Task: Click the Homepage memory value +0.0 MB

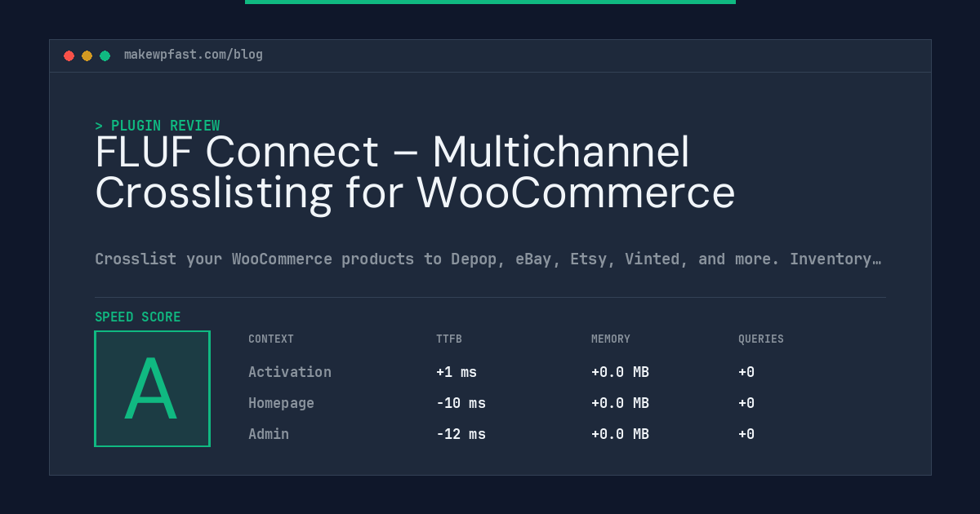Action: 620,403
